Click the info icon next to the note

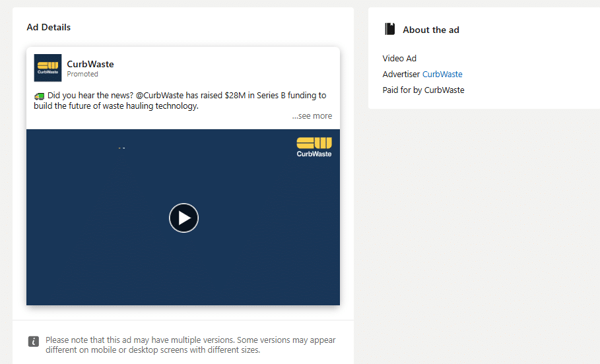34,342
